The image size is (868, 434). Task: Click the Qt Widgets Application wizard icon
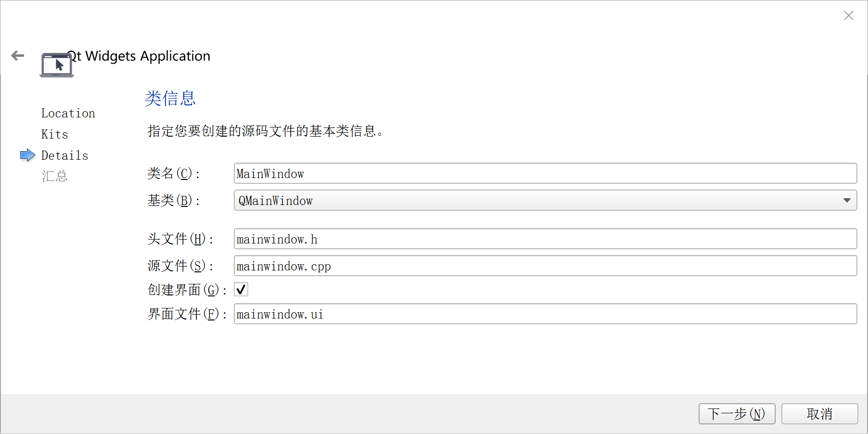(57, 63)
